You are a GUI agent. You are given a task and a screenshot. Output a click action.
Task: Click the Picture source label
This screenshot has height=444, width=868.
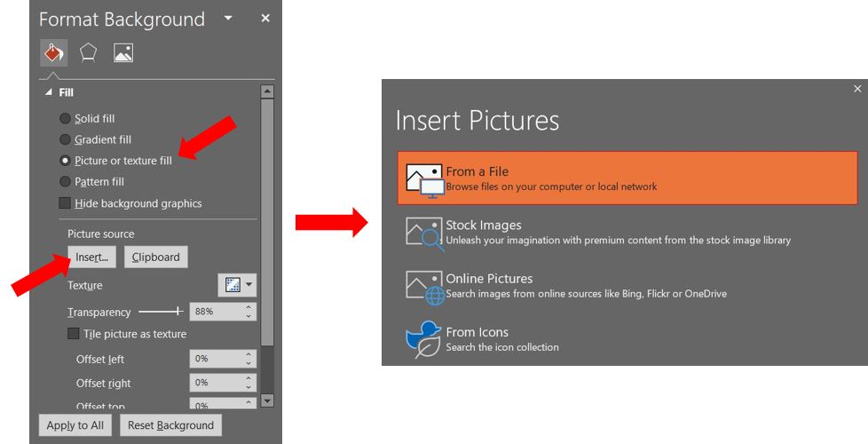pyautogui.click(x=101, y=234)
